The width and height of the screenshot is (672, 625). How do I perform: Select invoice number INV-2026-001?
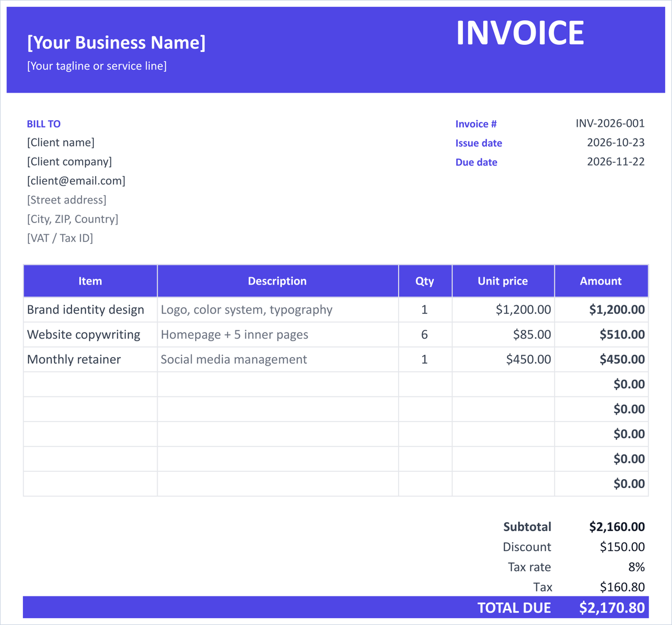610,123
